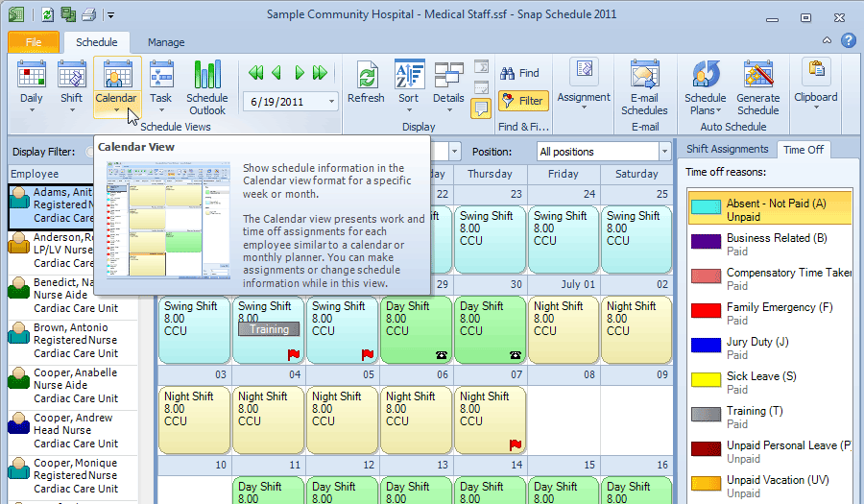
Task: Expand the Sort dropdown arrow
Action: click(x=409, y=110)
